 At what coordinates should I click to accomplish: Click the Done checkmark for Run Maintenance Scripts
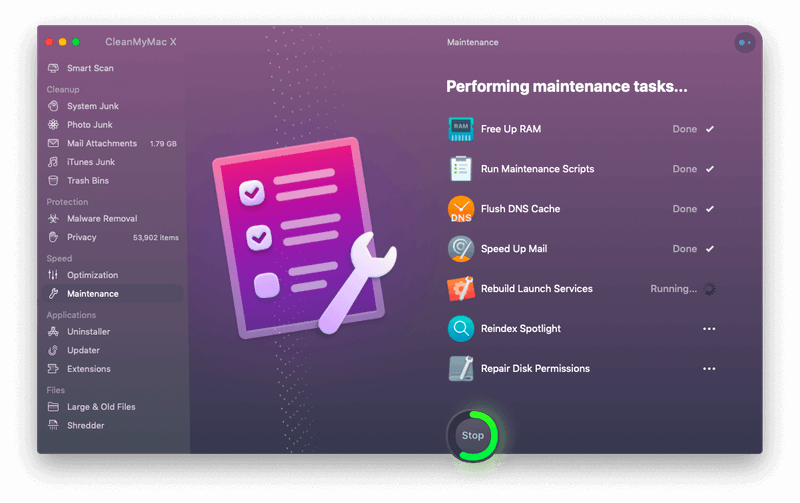[710, 169]
